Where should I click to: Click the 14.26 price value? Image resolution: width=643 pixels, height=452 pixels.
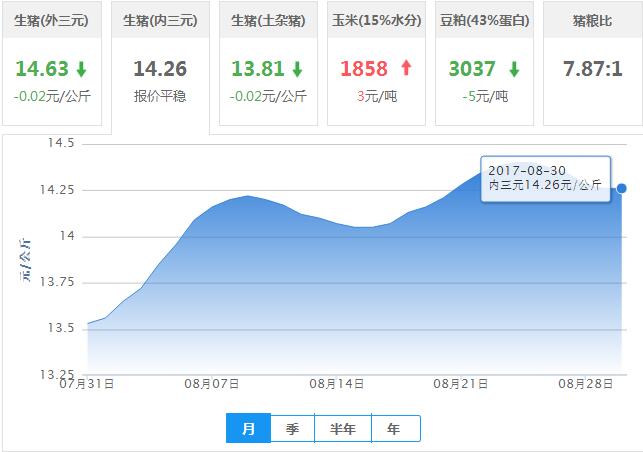click(160, 68)
